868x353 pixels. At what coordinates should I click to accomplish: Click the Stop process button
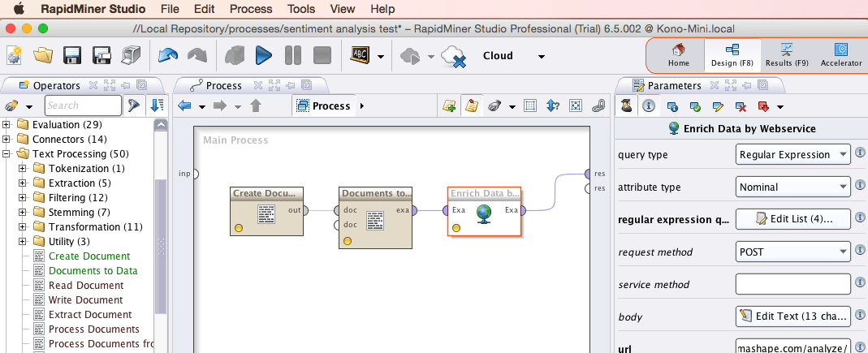click(x=322, y=55)
